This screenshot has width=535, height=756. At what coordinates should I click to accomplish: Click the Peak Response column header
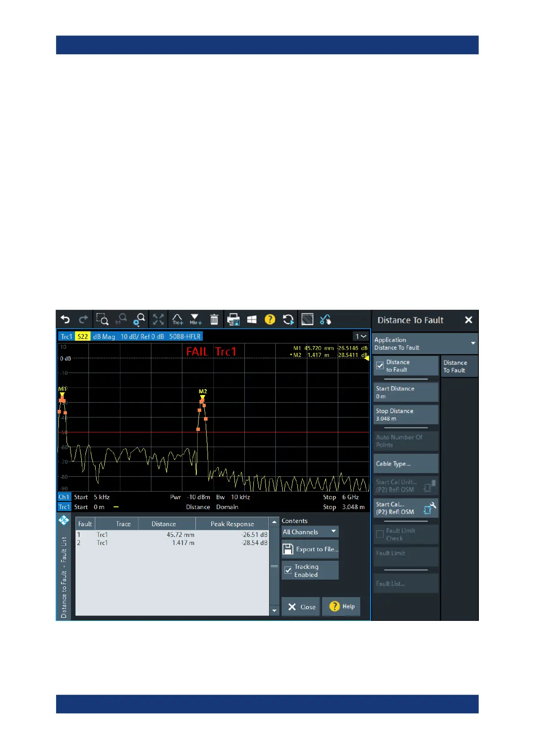pos(232,523)
